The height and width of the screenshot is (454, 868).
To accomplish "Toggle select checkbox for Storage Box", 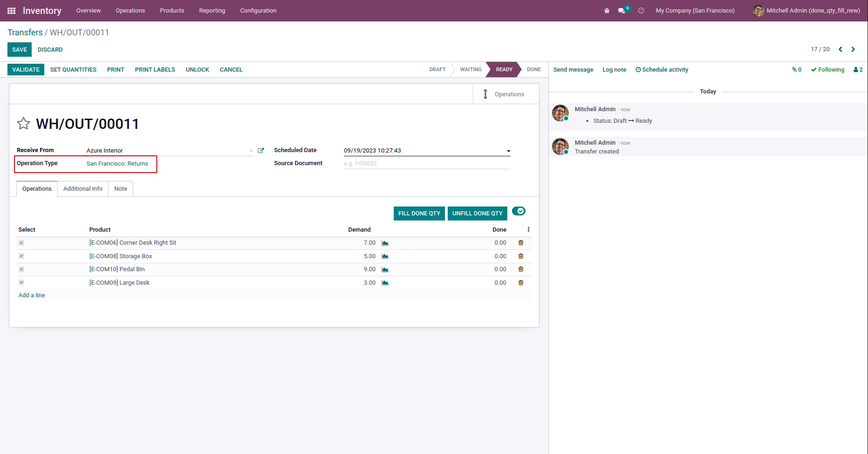I will (x=21, y=256).
